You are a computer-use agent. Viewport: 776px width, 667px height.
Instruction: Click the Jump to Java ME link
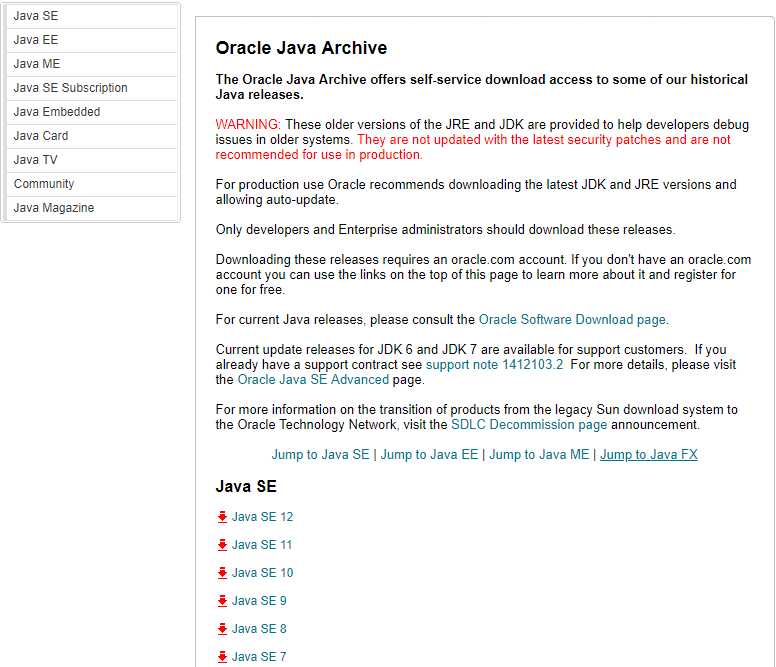539,454
